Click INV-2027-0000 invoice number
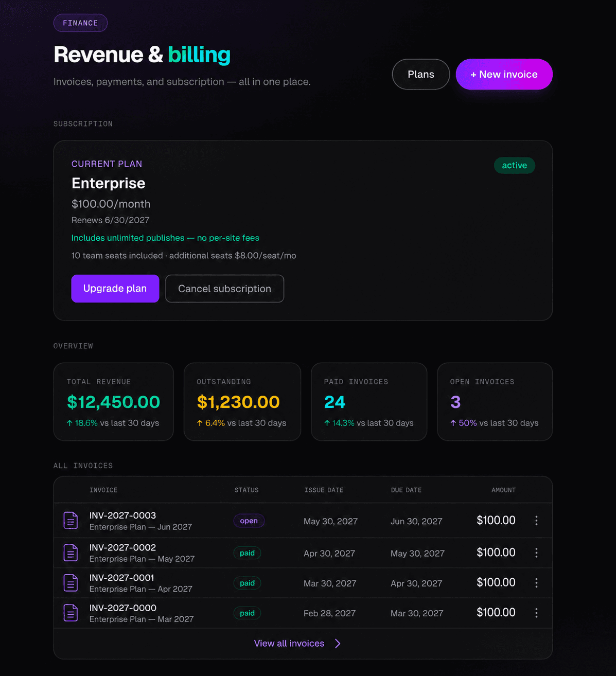Image resolution: width=616 pixels, height=676 pixels. click(x=123, y=608)
